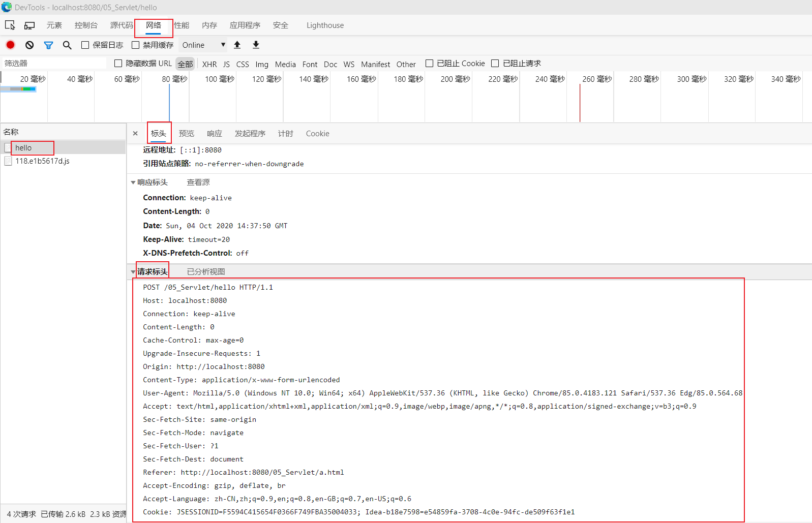Viewport: 812px width, 523px height.
Task: Select the 标头 details tab
Action: (x=159, y=133)
